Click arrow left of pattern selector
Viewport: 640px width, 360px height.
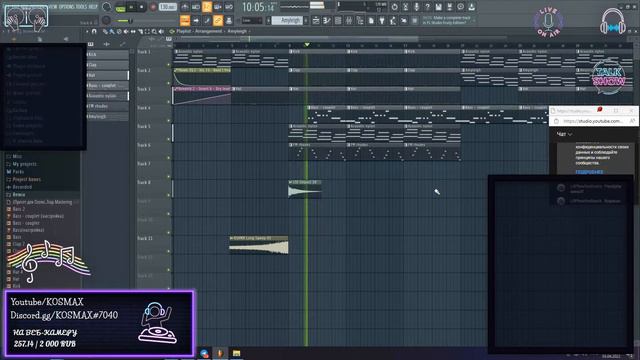268,20
